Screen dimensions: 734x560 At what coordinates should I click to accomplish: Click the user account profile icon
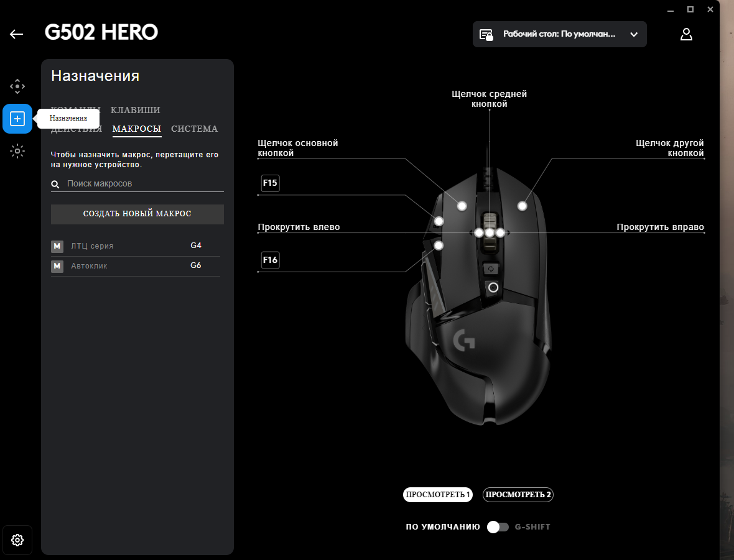(686, 34)
